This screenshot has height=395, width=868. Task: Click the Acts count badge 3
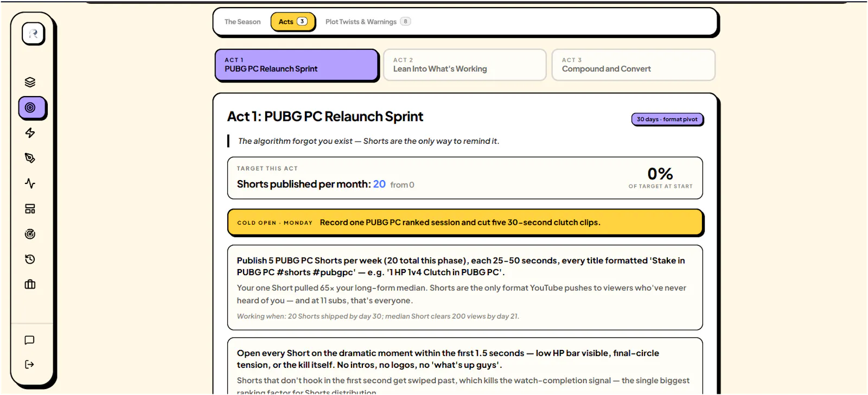click(x=302, y=22)
